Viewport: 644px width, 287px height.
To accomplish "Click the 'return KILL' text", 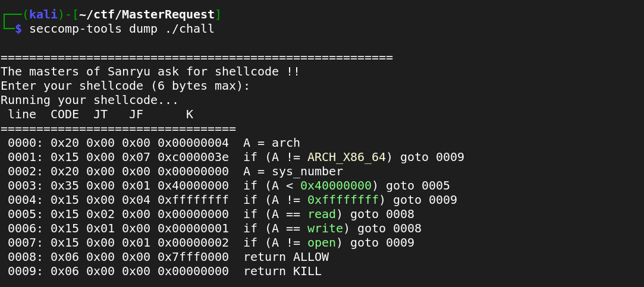I will pos(282,272).
